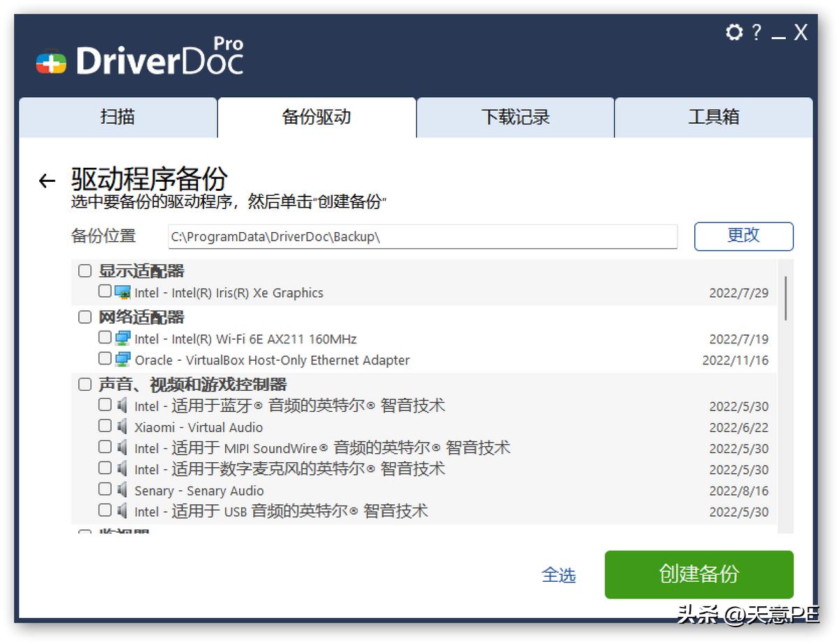Switch to the 工具箱 tab
This screenshot has width=839, height=644.
[x=714, y=117]
